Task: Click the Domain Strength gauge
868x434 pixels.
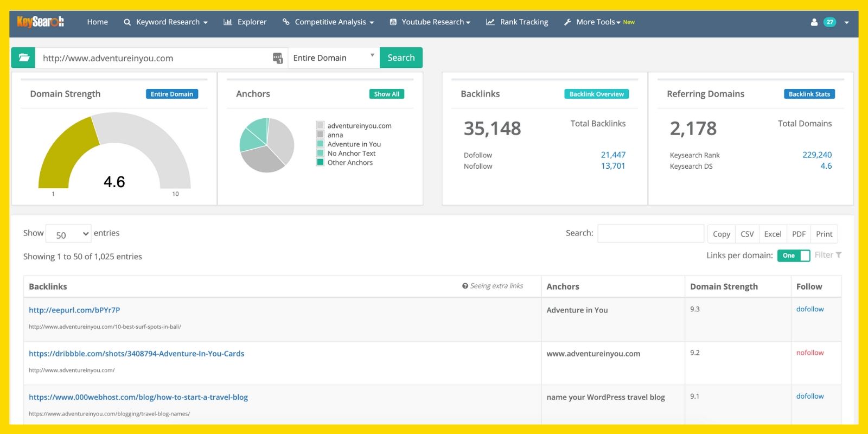Action: click(x=114, y=151)
